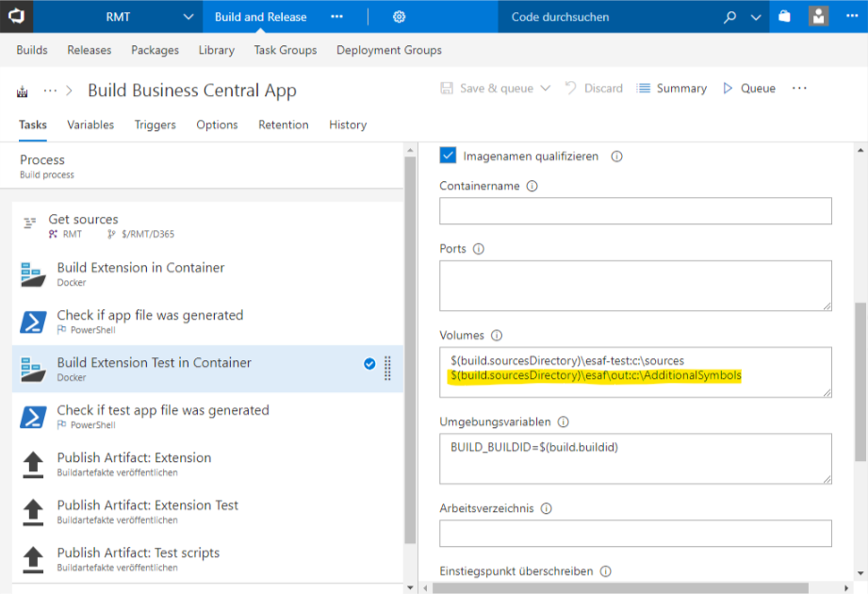Show info for Einstiegspunkt überschreiben
This screenshot has width=868, height=594.
tap(606, 571)
